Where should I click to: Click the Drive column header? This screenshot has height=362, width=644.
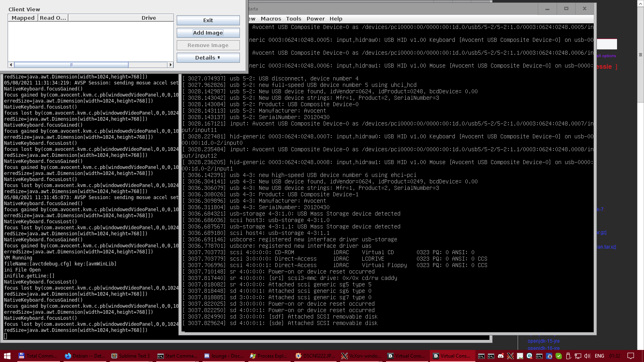click(149, 18)
